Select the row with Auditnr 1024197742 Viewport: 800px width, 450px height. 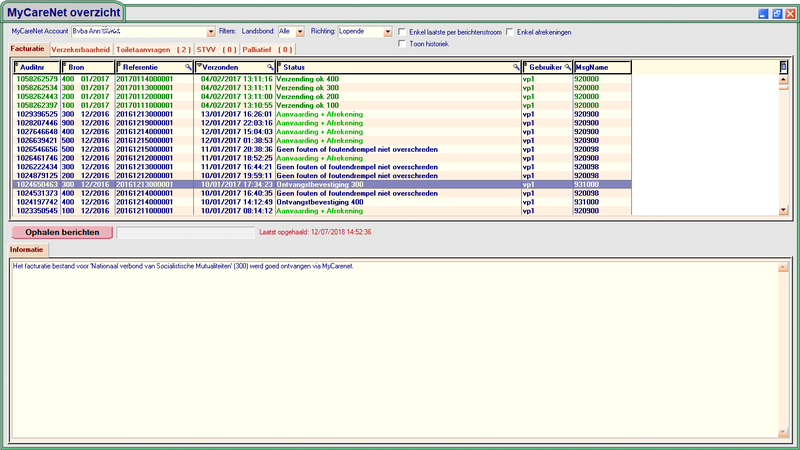[x=37, y=203]
